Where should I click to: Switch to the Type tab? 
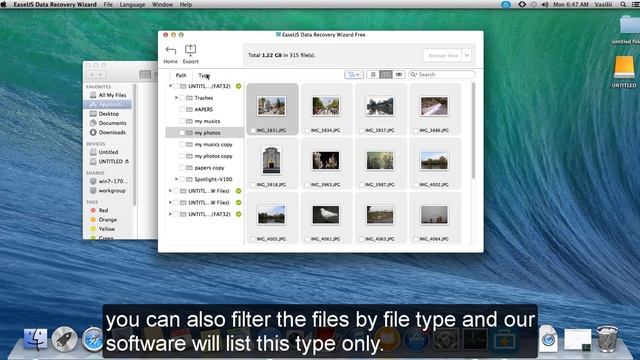204,76
